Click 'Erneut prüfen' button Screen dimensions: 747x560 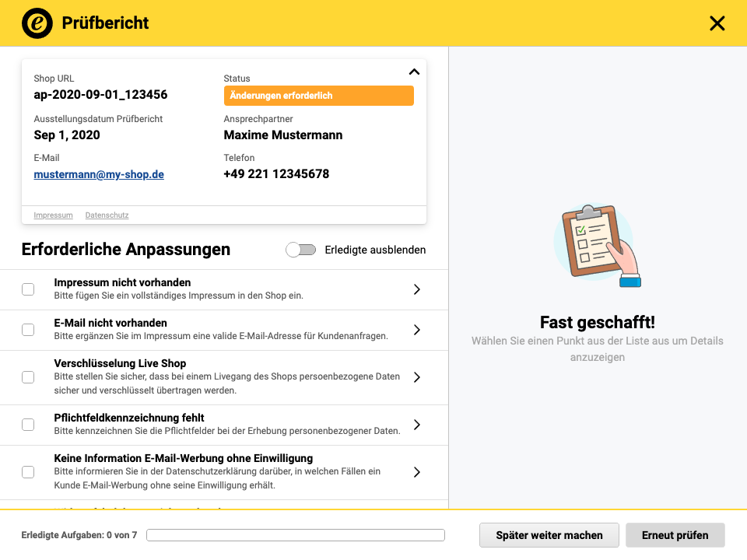pos(675,535)
